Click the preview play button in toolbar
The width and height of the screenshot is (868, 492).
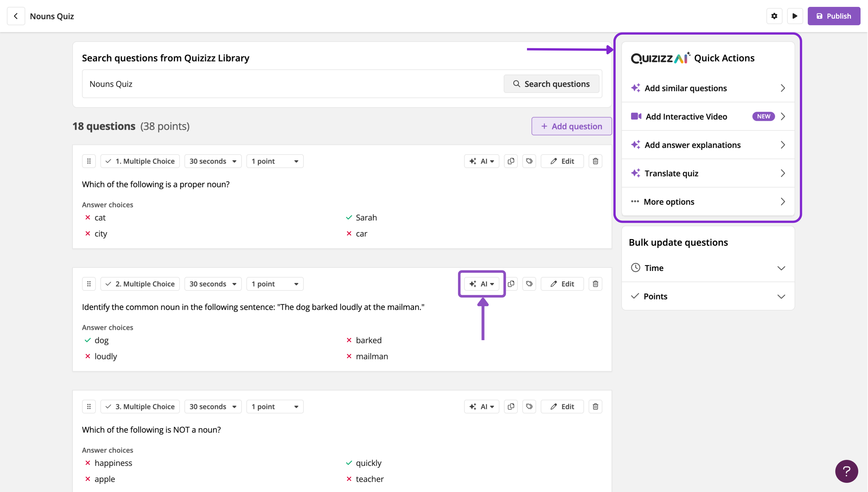point(795,16)
